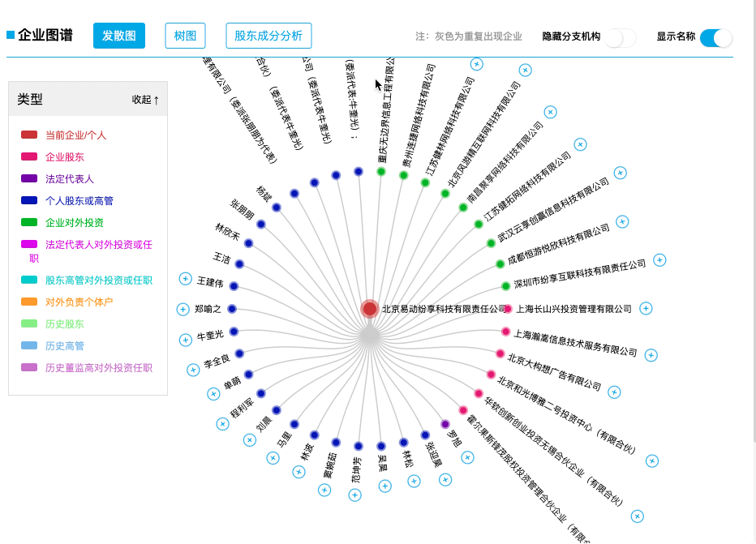Expand the plus icon beside 王建伟

tap(185, 279)
